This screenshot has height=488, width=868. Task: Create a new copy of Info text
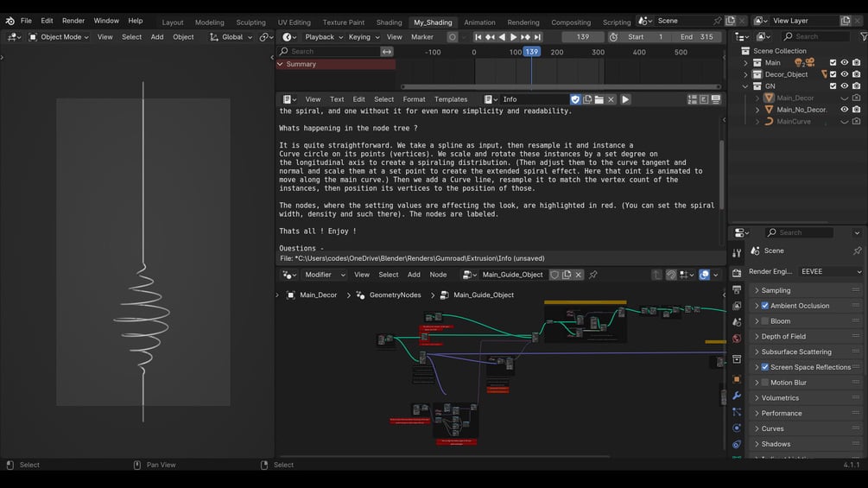(x=587, y=99)
